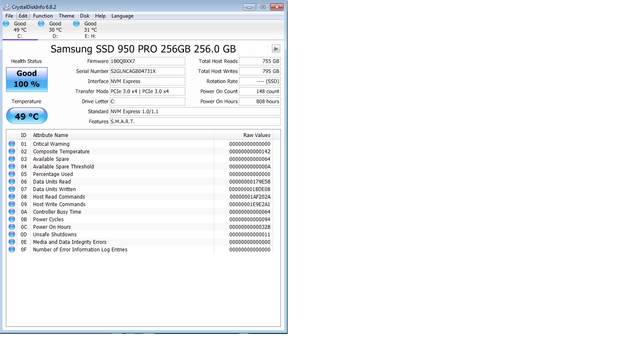Click the status orb for Controller Busy Time
Image resolution: width=644 pixels, height=362 pixels.
tap(12, 212)
